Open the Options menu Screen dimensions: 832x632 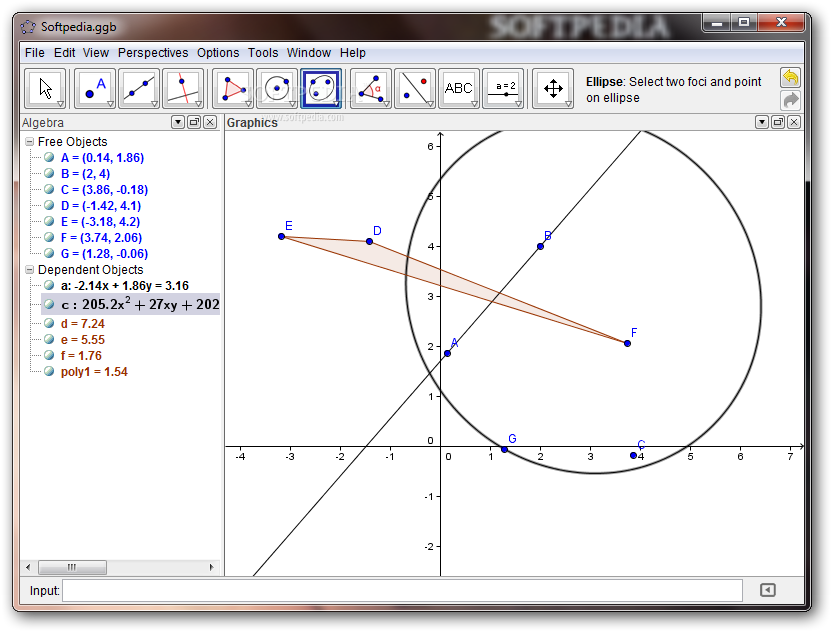(218, 53)
